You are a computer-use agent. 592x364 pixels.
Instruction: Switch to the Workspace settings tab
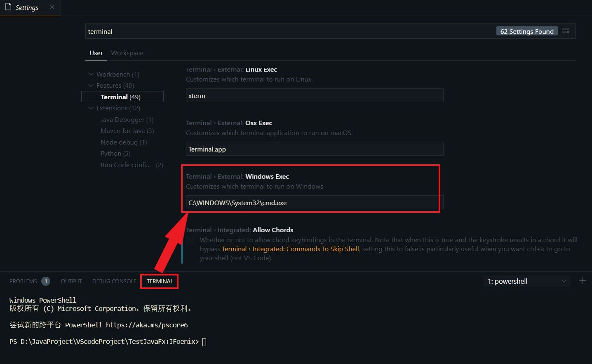[127, 53]
